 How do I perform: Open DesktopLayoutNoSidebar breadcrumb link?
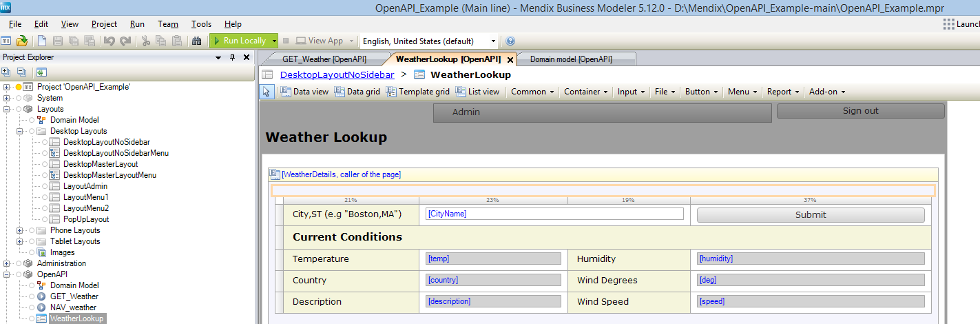pyautogui.click(x=337, y=74)
